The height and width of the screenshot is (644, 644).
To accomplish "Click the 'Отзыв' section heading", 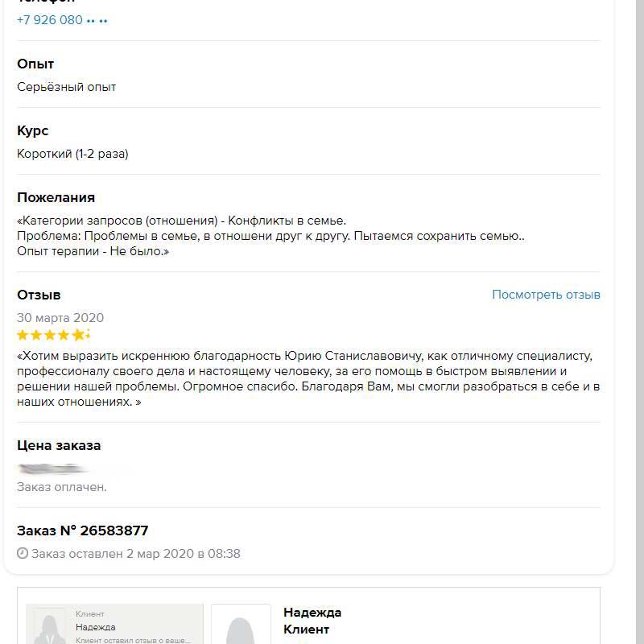I will pyautogui.click(x=39, y=295).
